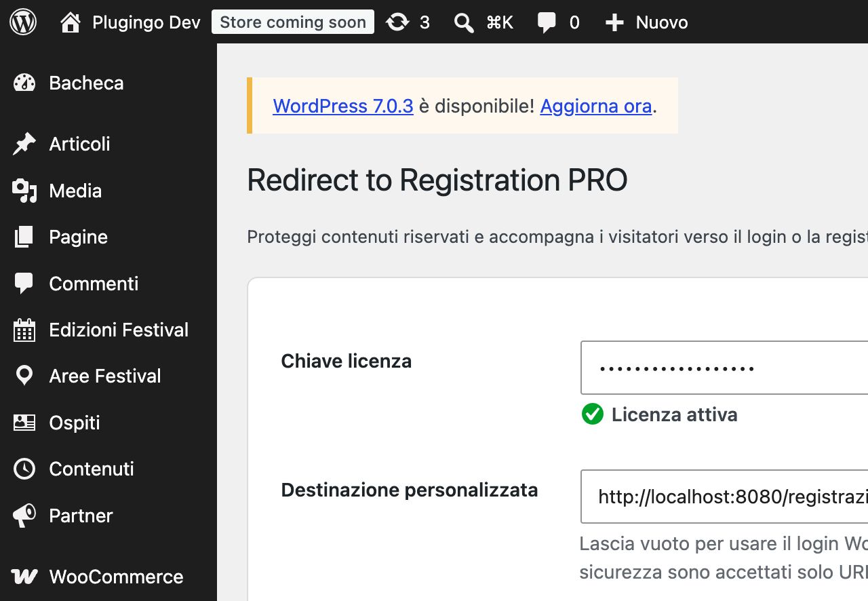Screen dimensions: 868x601
Task: Click the Chiave licenza field label
Action: click(x=347, y=361)
